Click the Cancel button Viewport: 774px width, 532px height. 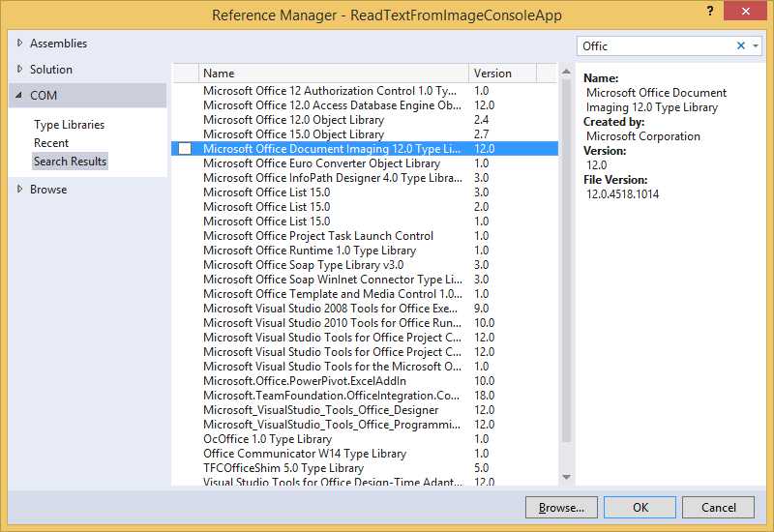[x=718, y=507]
